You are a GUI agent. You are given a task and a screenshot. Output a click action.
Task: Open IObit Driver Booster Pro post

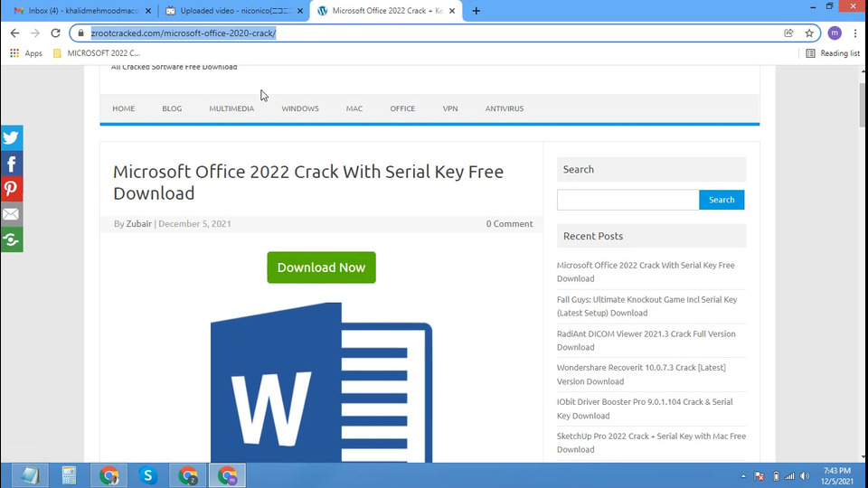(645, 408)
